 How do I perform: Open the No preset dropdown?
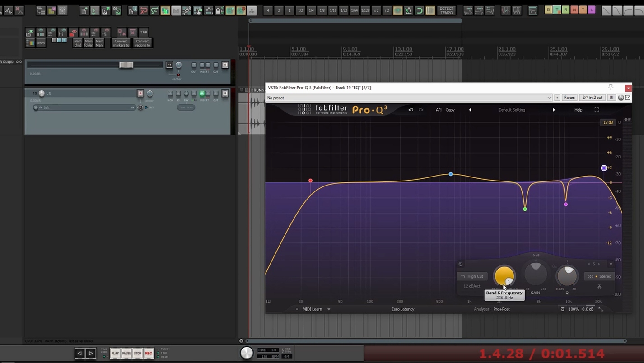409,98
